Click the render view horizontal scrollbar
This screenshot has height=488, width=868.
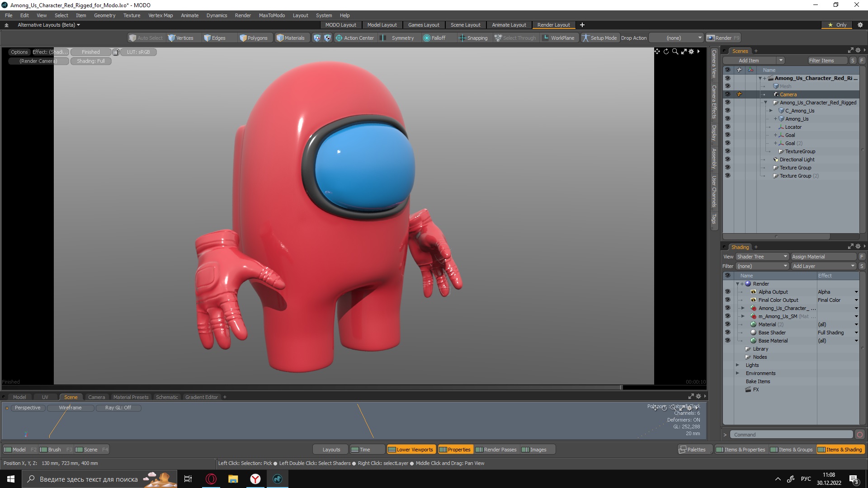pyautogui.click(x=312, y=387)
